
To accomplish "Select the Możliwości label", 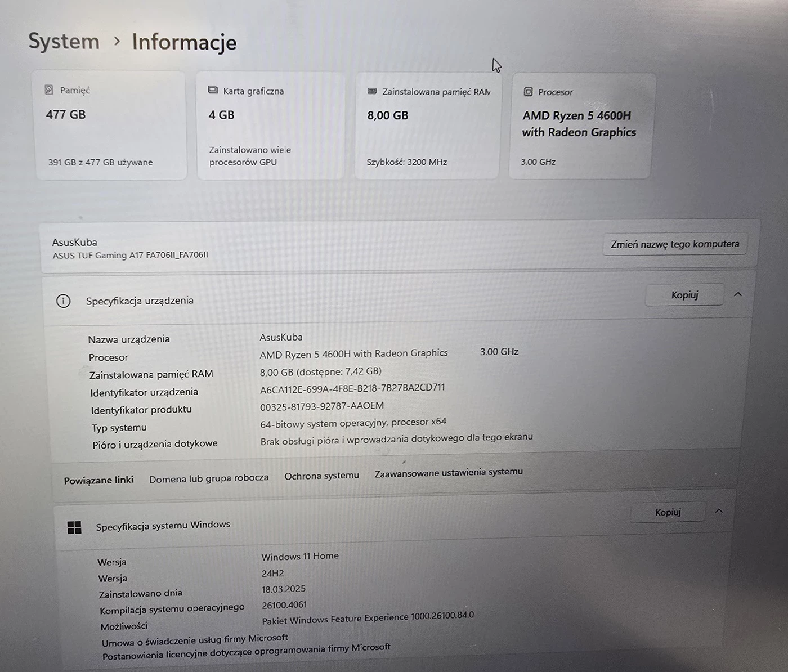I will 124,626.
